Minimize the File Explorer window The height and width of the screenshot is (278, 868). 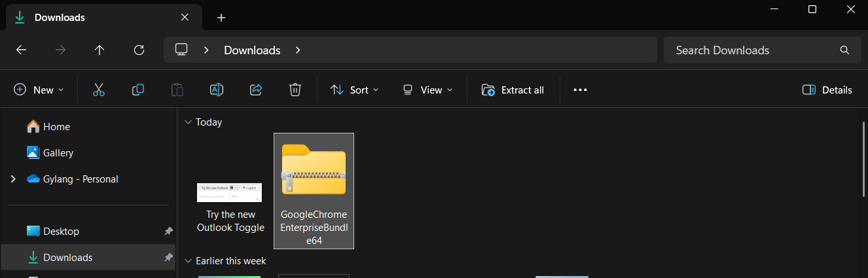click(x=774, y=9)
